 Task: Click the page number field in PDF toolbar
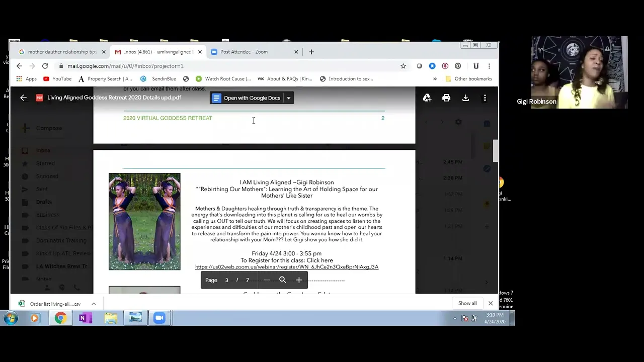226,280
